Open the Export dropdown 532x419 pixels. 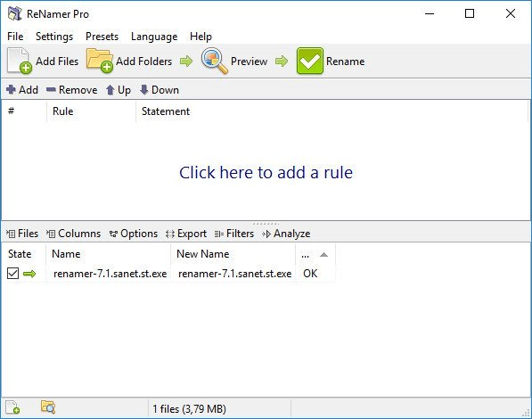click(186, 234)
